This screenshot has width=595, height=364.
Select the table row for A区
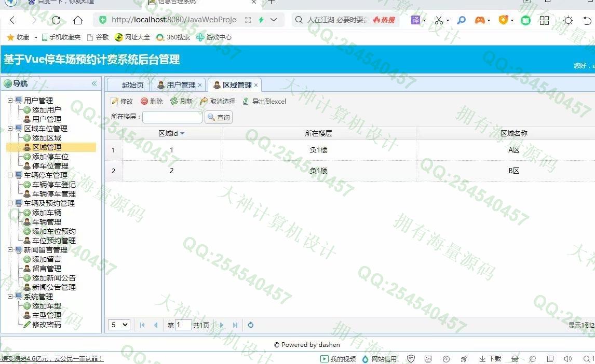point(350,150)
